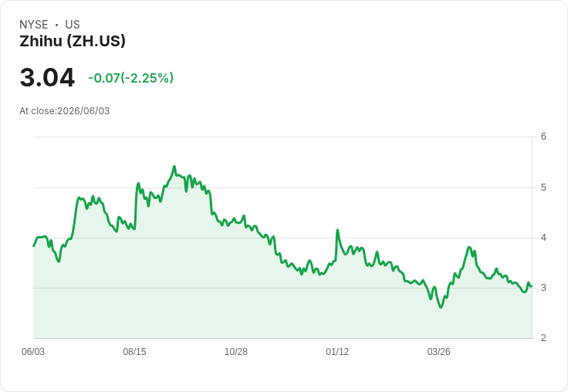Select the current price 3.04

click(47, 77)
